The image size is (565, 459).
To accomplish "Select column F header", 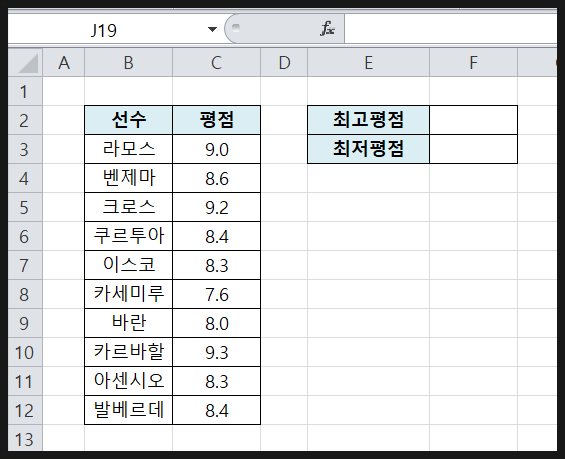I will [x=473, y=63].
